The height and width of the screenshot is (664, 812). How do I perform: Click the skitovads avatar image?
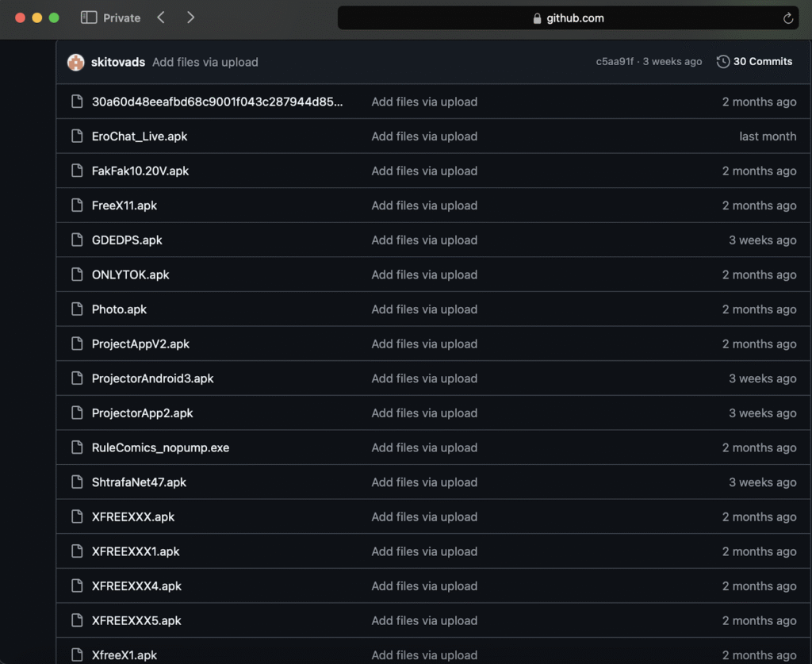point(75,62)
